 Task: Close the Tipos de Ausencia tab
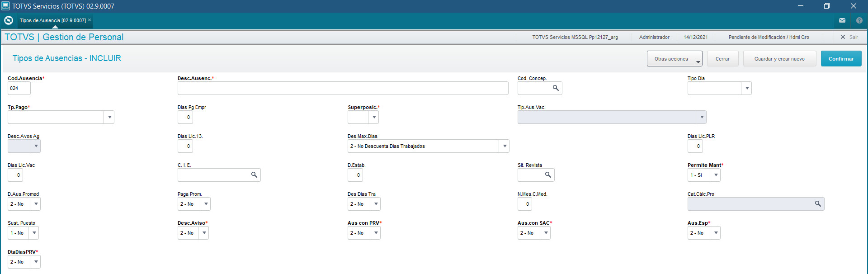pos(90,20)
